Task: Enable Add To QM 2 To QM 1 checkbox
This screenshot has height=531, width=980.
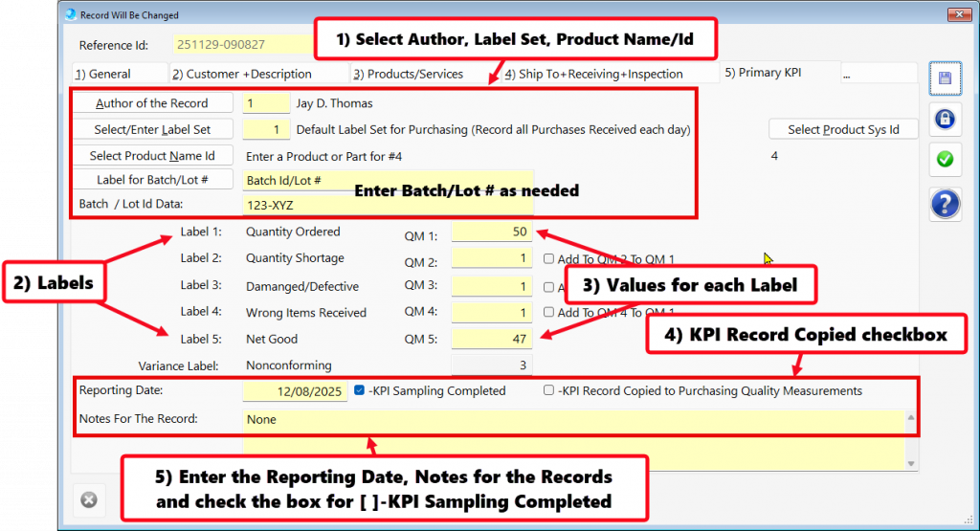Action: click(x=548, y=258)
